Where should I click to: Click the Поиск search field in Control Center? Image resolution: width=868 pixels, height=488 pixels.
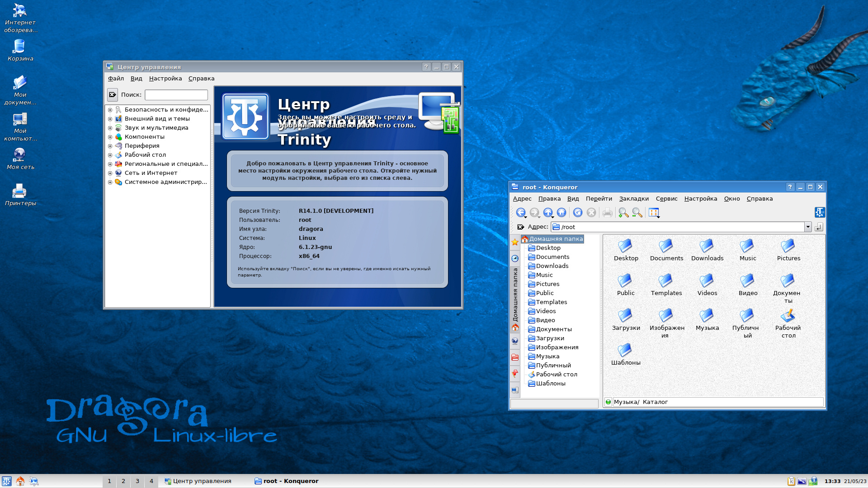click(x=176, y=95)
